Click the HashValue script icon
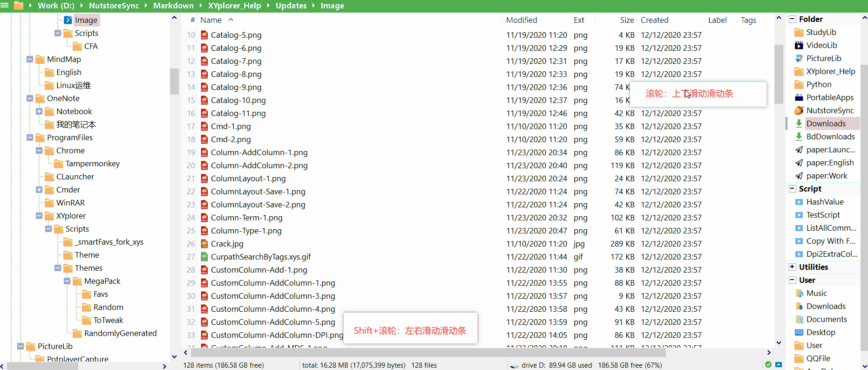This screenshot has height=370, width=868. point(799,202)
